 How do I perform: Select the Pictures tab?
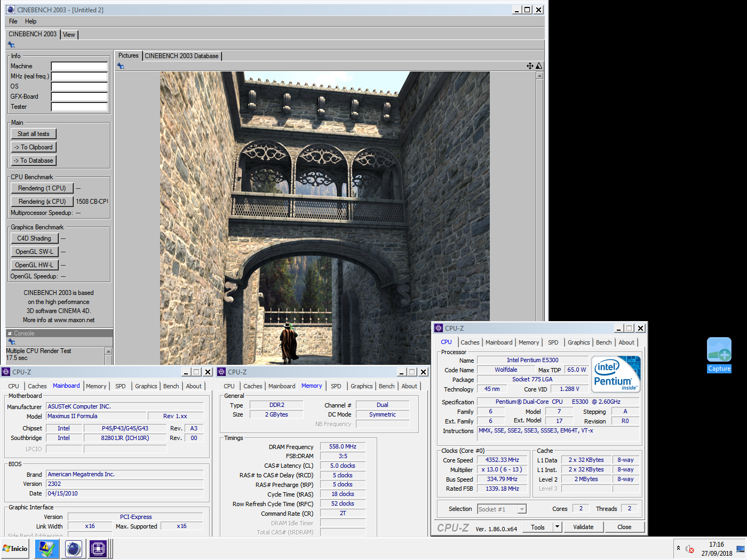(128, 55)
